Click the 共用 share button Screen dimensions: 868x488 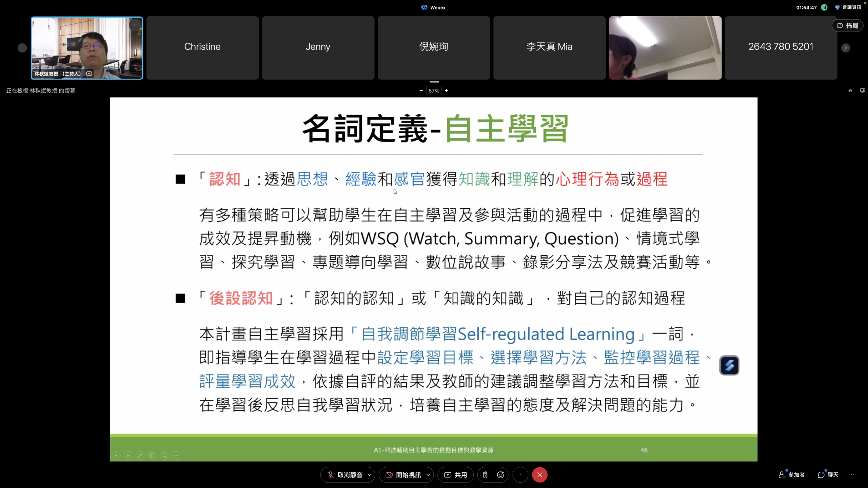click(x=455, y=475)
